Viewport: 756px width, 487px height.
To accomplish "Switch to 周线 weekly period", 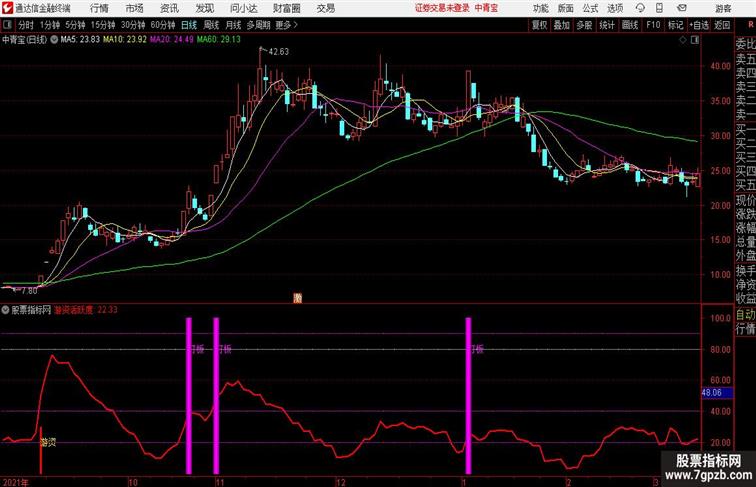I will [x=211, y=25].
